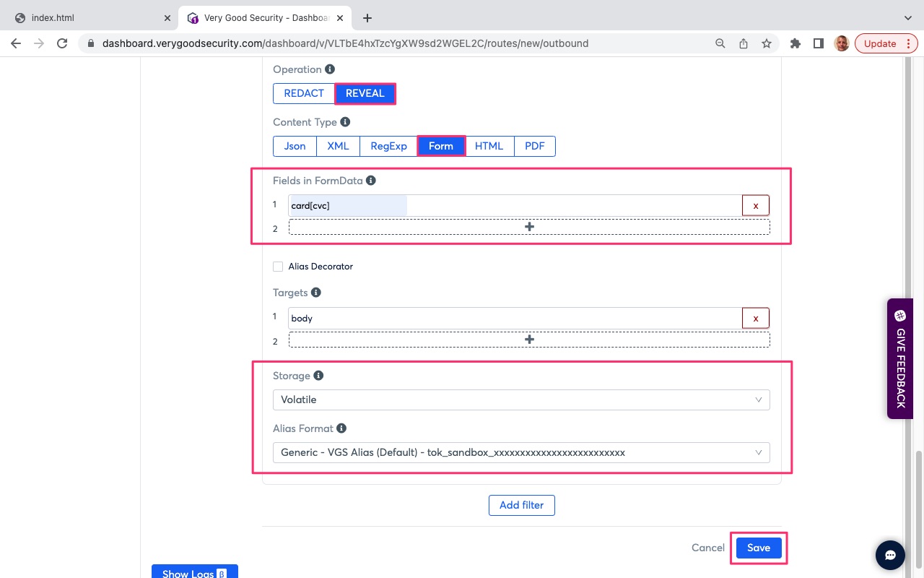Open the browser zoom control

pyautogui.click(x=720, y=43)
